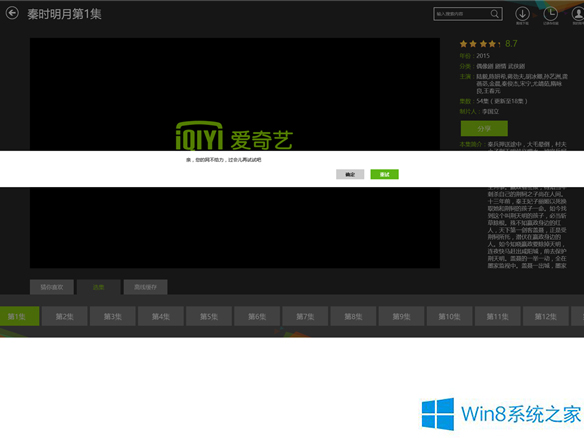
Task: Switch to the 选集 episodes tab
Action: (x=99, y=287)
